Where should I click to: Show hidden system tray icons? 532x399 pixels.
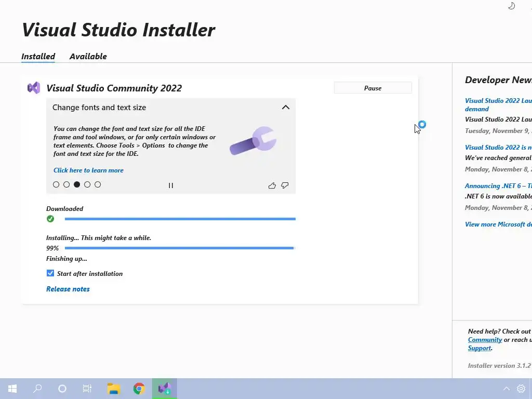point(506,389)
